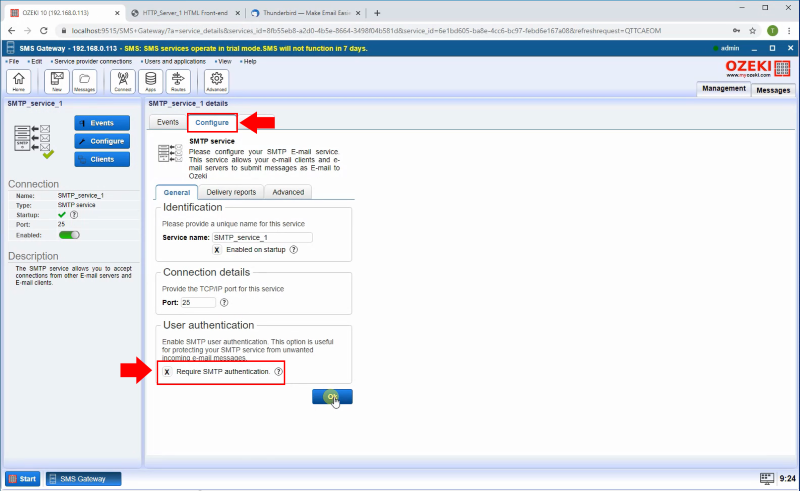The image size is (800, 491).
Task: Open the View menu
Action: pyautogui.click(x=223, y=61)
